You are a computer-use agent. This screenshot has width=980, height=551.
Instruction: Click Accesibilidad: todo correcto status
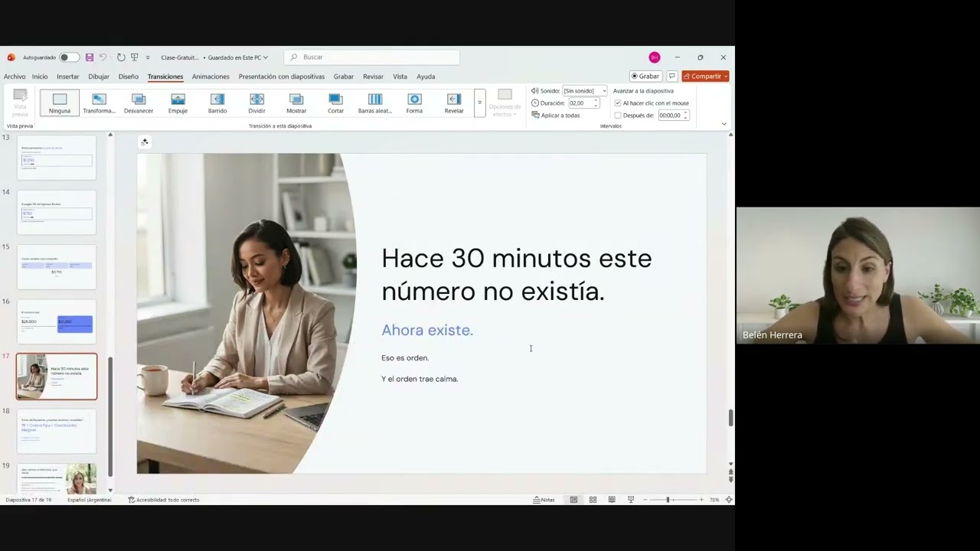click(164, 500)
